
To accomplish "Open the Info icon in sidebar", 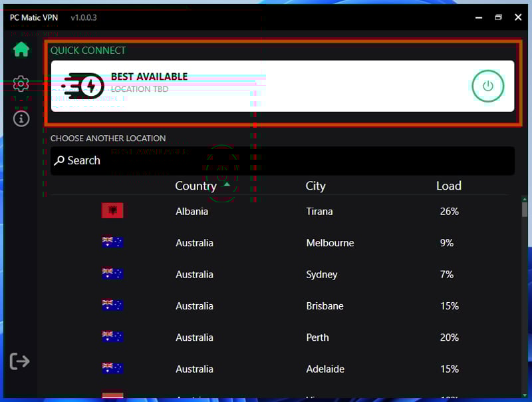I will 21,118.
